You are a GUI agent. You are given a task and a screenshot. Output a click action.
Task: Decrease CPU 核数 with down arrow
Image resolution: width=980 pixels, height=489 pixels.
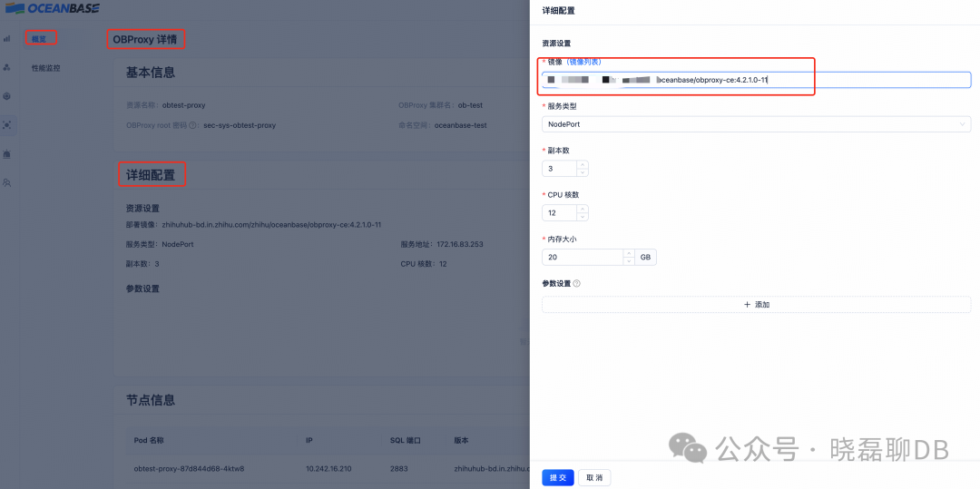583,217
